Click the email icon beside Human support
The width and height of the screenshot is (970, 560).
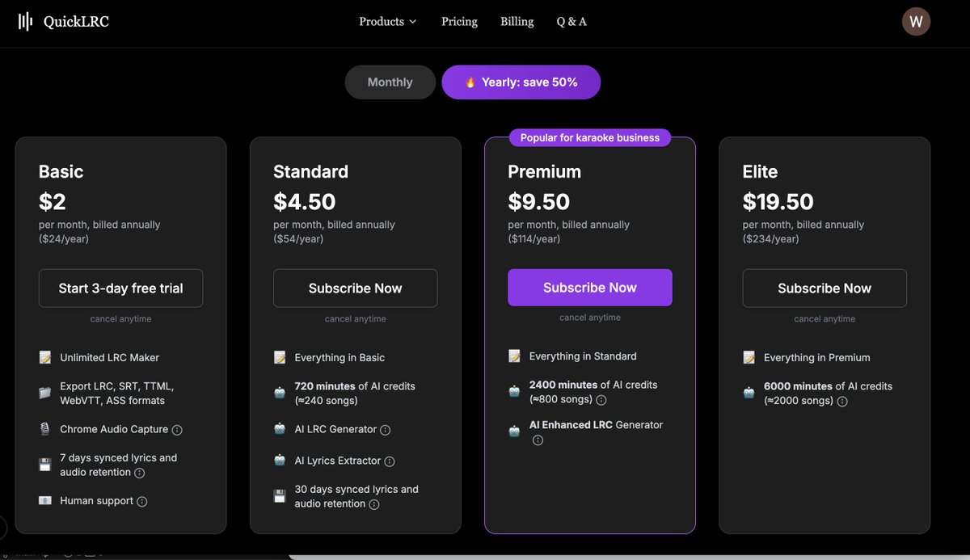(x=45, y=500)
